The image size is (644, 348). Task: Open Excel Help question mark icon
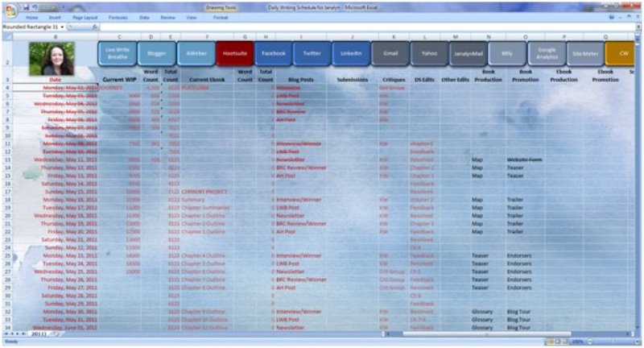(x=612, y=18)
